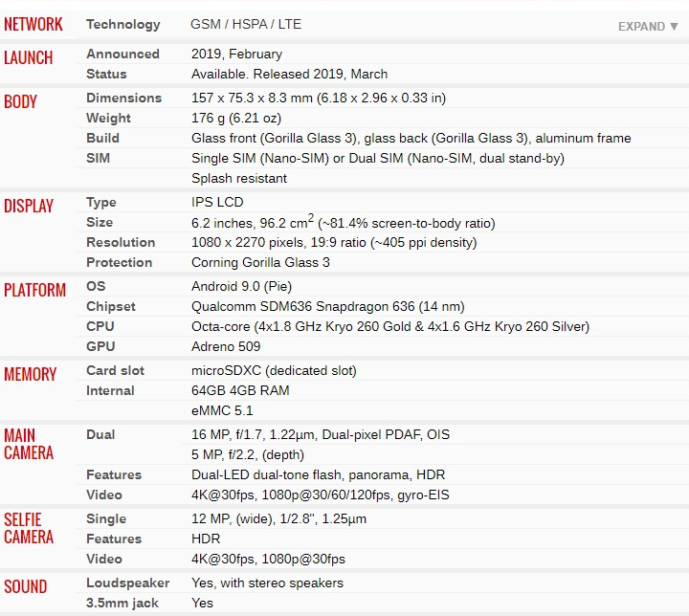Click Video label under Selfie Camera
The image size is (689, 616).
pyautogui.click(x=104, y=559)
